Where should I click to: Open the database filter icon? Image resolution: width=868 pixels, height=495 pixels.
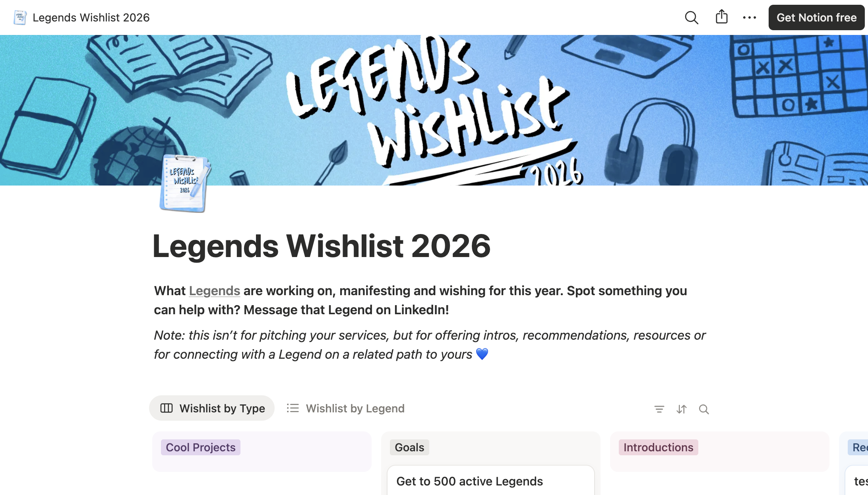point(659,409)
